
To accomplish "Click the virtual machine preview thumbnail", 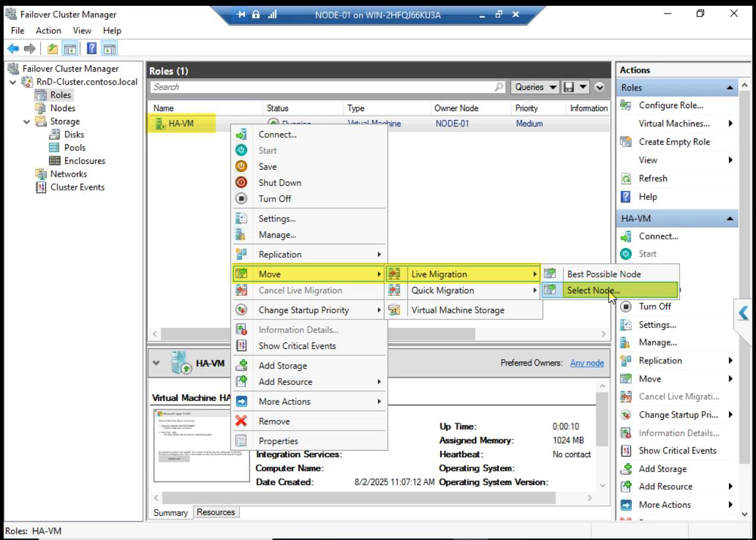I will click(201, 445).
